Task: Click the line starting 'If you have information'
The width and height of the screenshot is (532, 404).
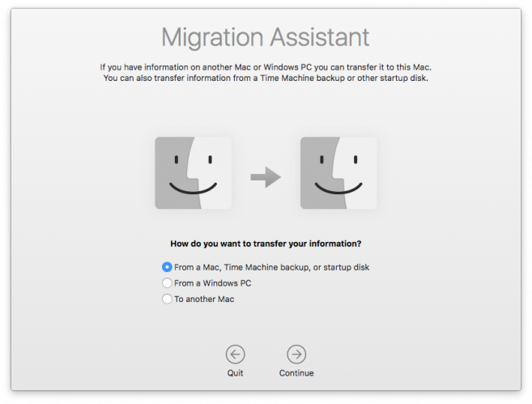Action: [x=266, y=67]
